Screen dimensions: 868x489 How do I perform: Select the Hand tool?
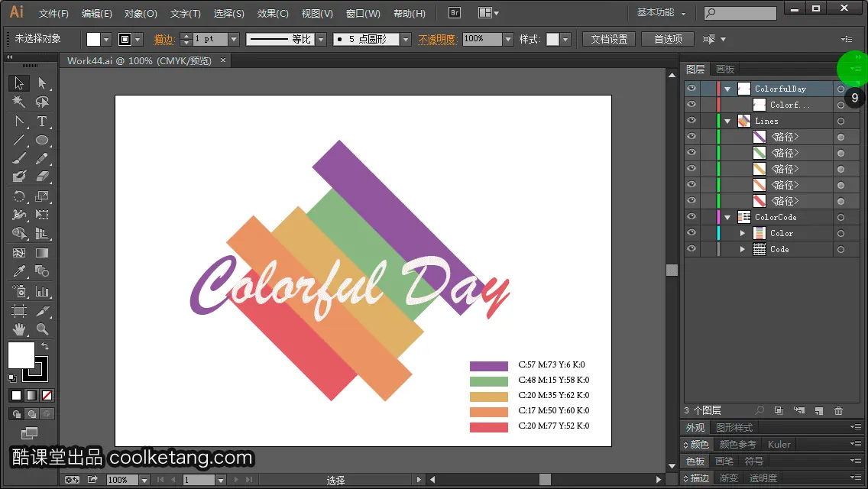(x=19, y=329)
